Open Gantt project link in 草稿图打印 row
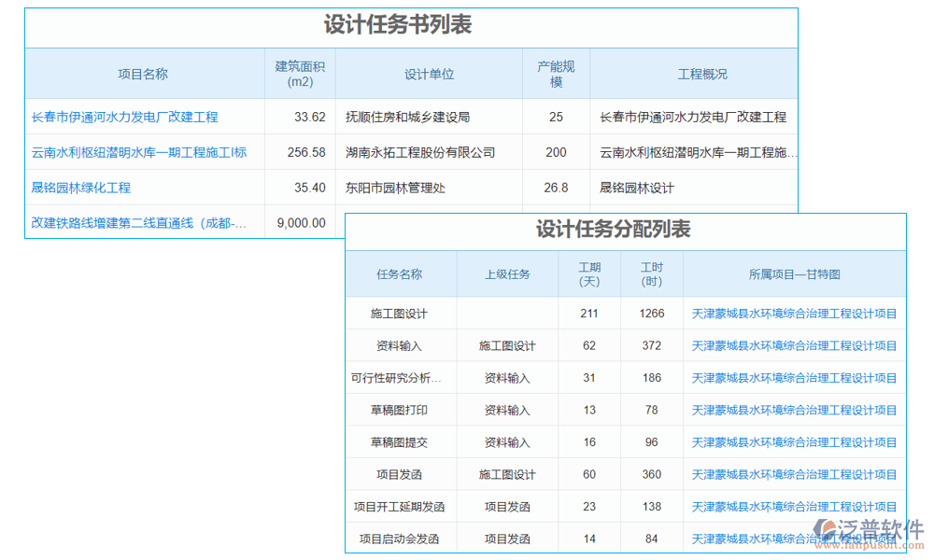Screen dimensions: 934x560 click(x=794, y=411)
